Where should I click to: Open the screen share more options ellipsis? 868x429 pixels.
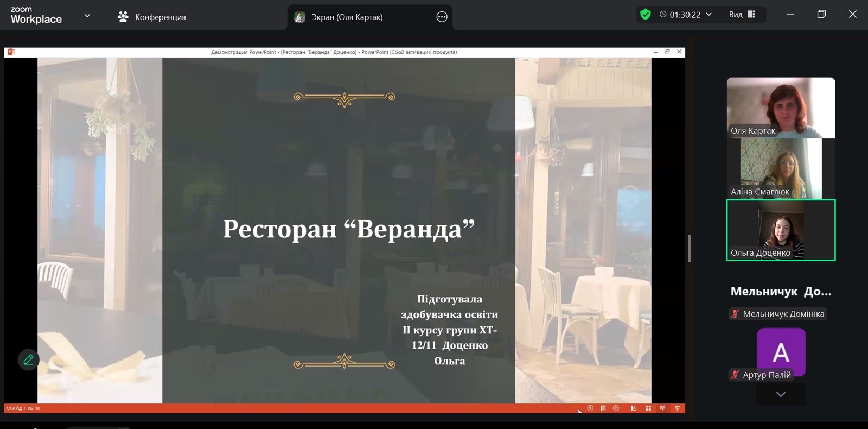click(x=442, y=17)
